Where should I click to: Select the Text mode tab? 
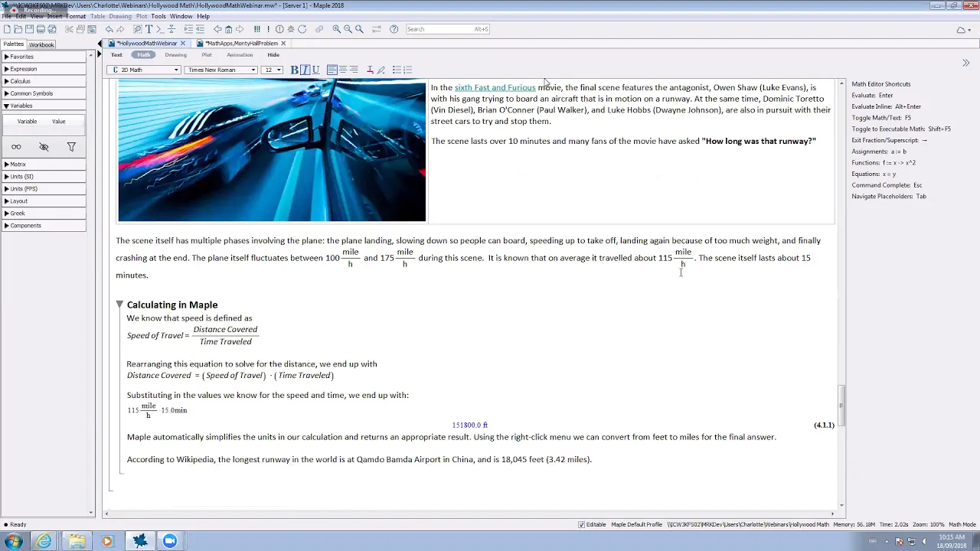pyautogui.click(x=116, y=55)
